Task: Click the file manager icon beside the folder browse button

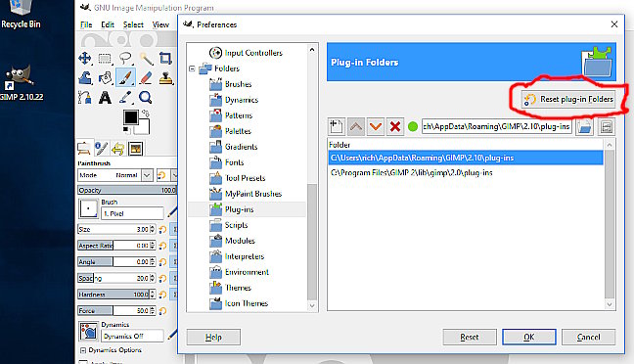Action: pyautogui.click(x=606, y=126)
